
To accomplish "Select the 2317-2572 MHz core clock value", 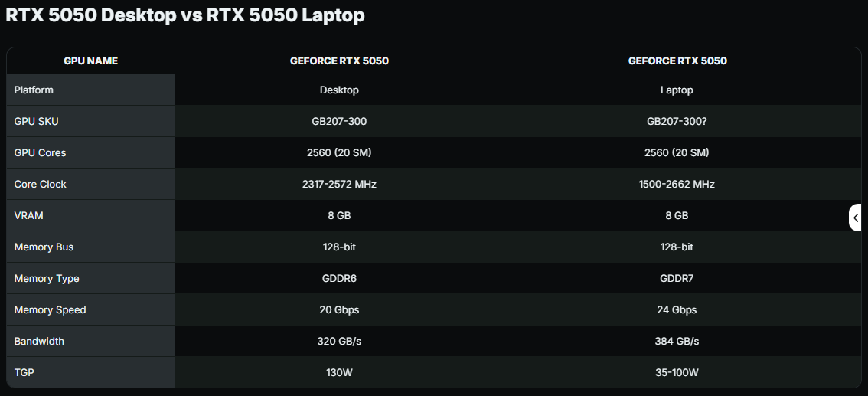I will click(x=339, y=184).
